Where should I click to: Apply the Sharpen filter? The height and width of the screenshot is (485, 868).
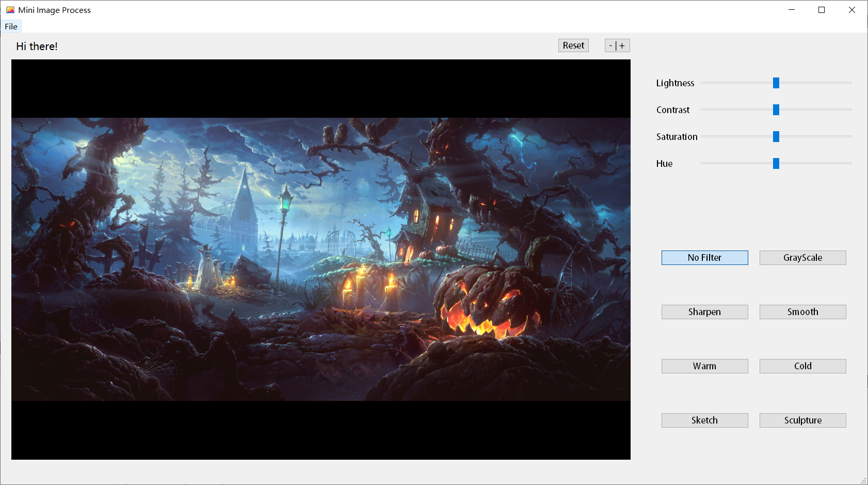(704, 312)
